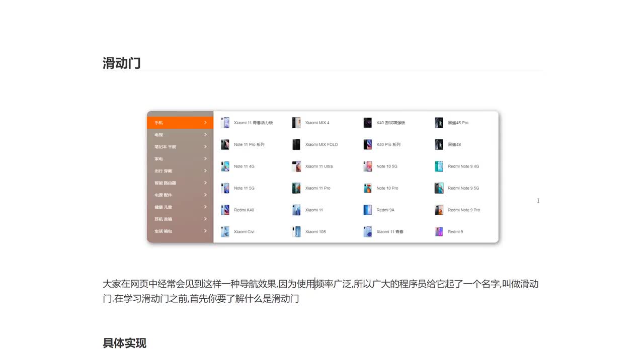The width and height of the screenshot is (644, 349).
Task: Click the K40 Pro 系列 phone thumbnail
Action: click(368, 144)
